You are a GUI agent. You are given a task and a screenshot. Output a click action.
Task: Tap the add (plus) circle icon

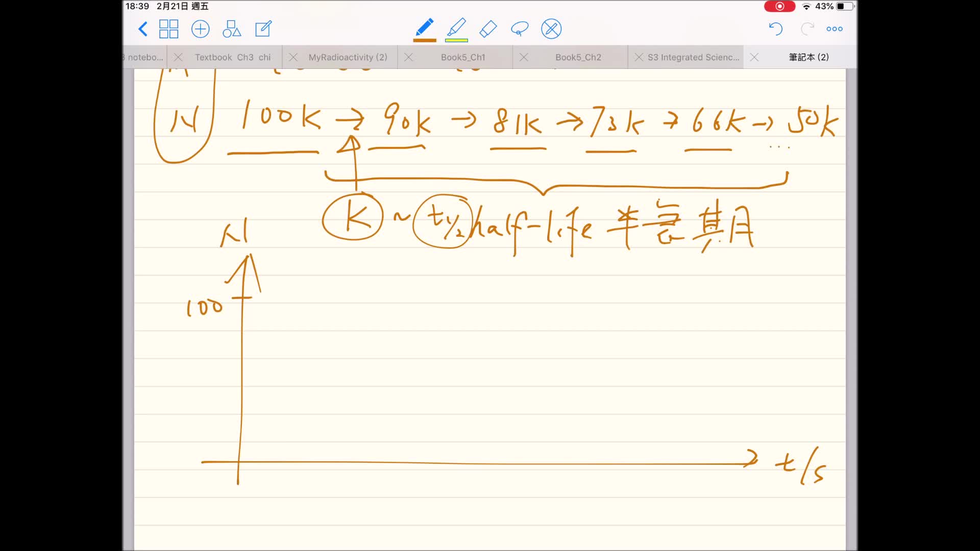pyautogui.click(x=200, y=29)
